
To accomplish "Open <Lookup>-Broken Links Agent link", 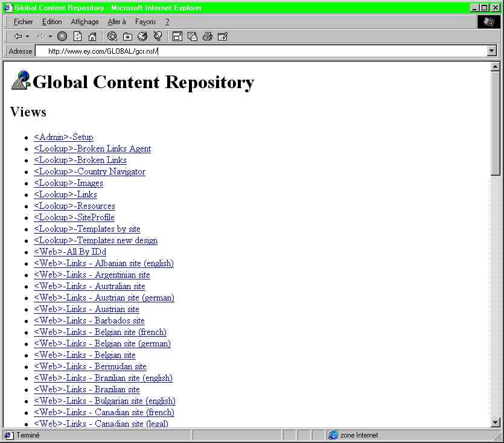I will click(92, 148).
